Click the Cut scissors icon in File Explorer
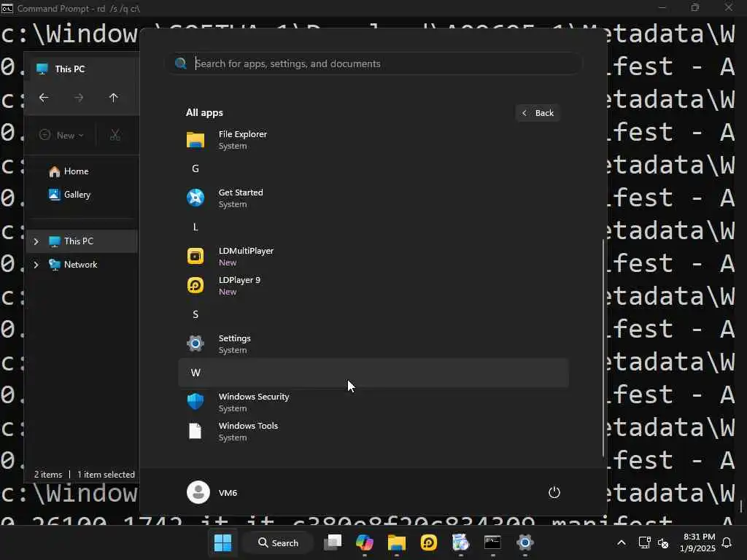The image size is (747, 560). pos(115,135)
